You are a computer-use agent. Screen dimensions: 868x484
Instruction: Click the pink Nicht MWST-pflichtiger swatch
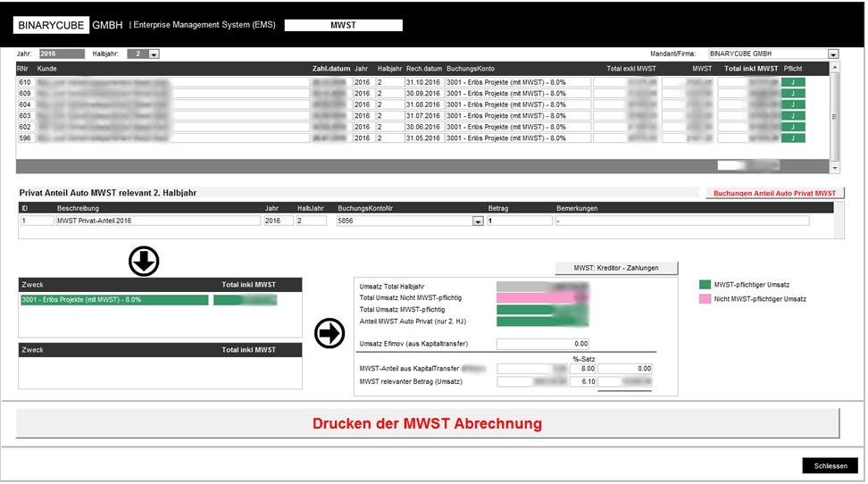click(x=705, y=298)
